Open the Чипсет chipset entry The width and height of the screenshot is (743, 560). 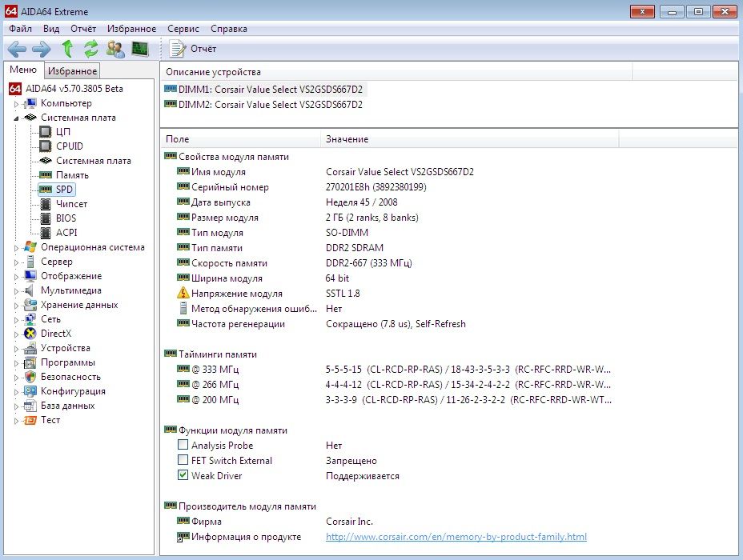pos(71,204)
